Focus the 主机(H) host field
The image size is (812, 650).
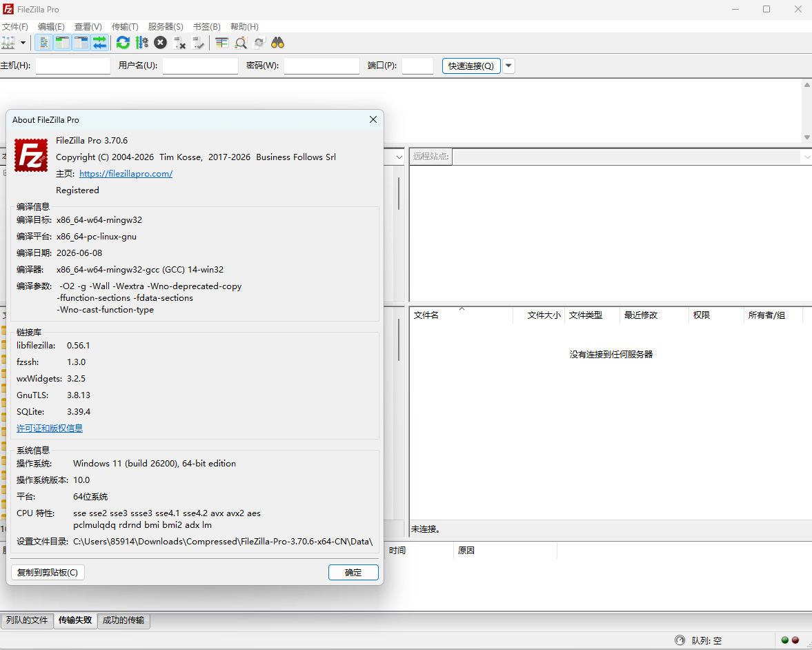pos(73,66)
